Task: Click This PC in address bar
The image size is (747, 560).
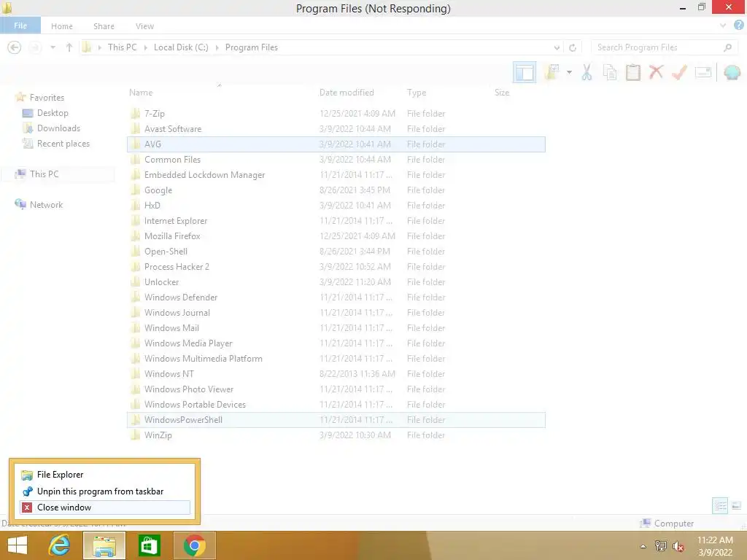Action: point(123,47)
